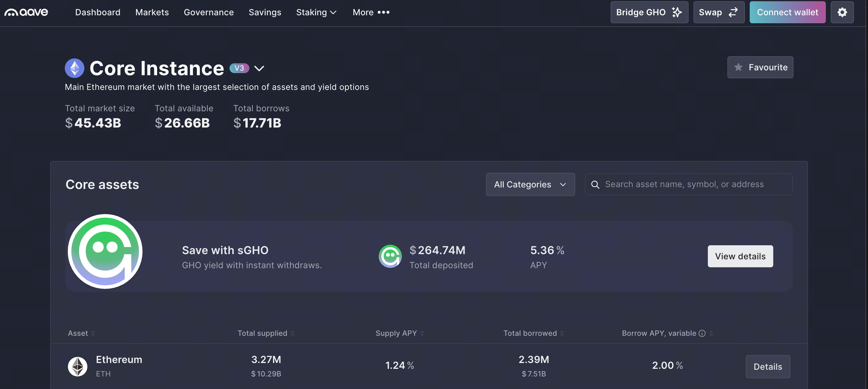
Task: Expand the Staking menu
Action: pos(316,12)
